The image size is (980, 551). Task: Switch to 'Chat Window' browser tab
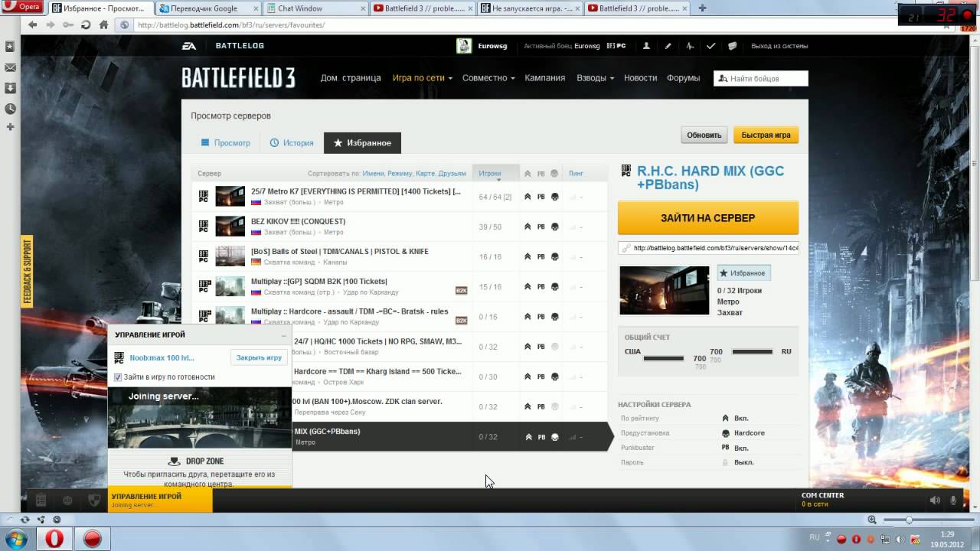(315, 8)
